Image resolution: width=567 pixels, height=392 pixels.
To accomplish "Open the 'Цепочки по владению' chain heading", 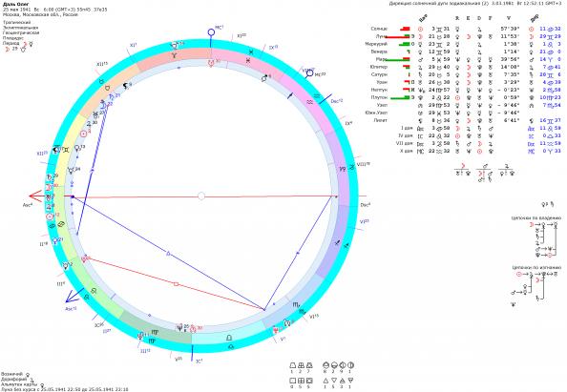I will [536, 217].
